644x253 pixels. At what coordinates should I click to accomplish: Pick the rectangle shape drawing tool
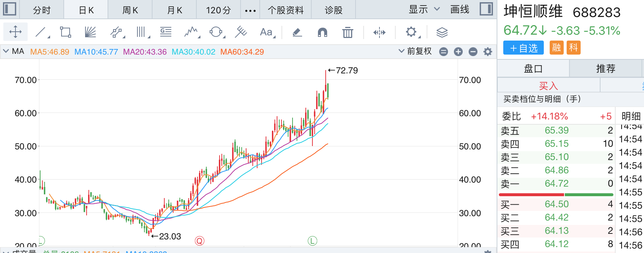coord(66,32)
